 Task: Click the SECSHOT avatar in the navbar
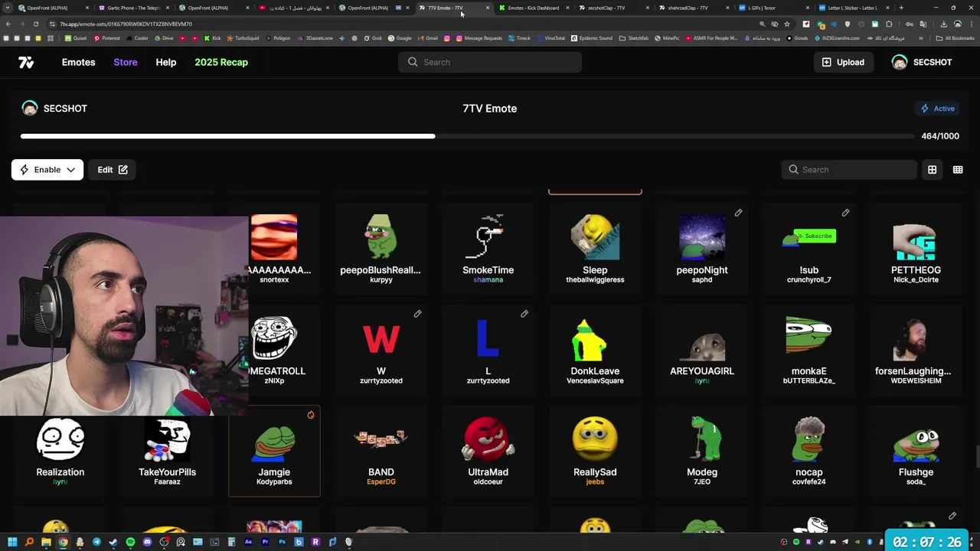900,62
